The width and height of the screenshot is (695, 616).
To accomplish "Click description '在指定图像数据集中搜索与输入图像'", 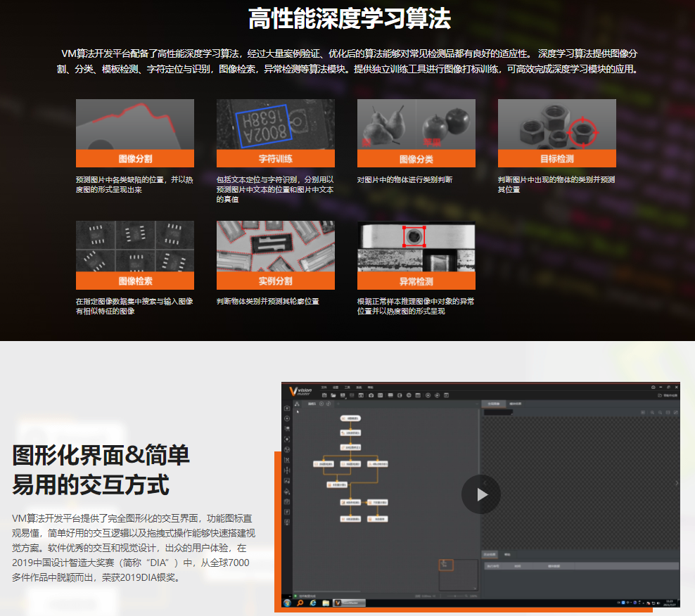I will coord(134,302).
